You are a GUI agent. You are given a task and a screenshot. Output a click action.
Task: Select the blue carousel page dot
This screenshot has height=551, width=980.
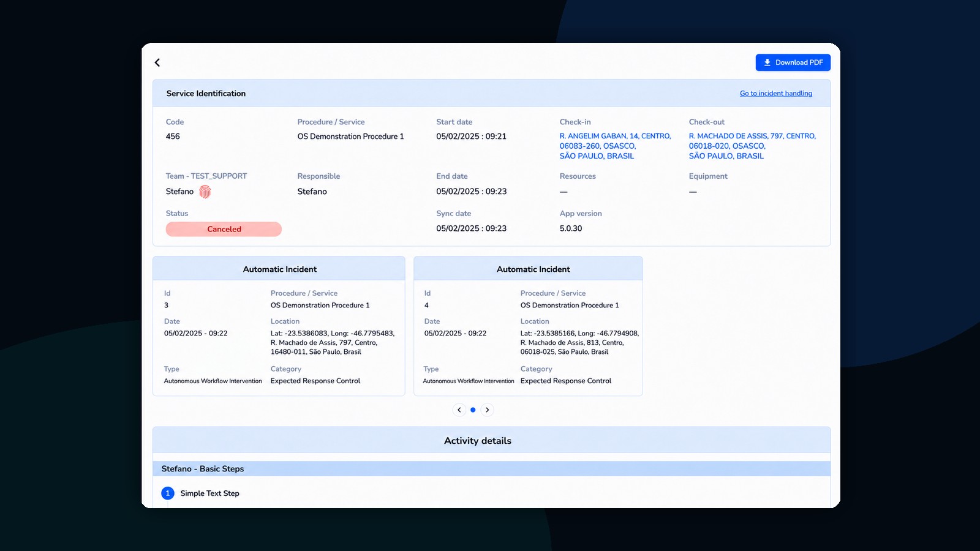[x=473, y=410]
